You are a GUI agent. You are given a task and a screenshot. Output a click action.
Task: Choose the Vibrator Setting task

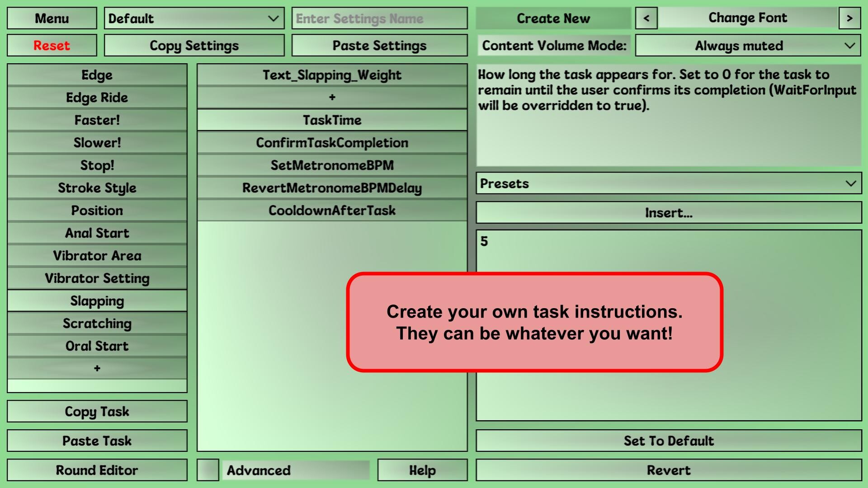coord(97,278)
